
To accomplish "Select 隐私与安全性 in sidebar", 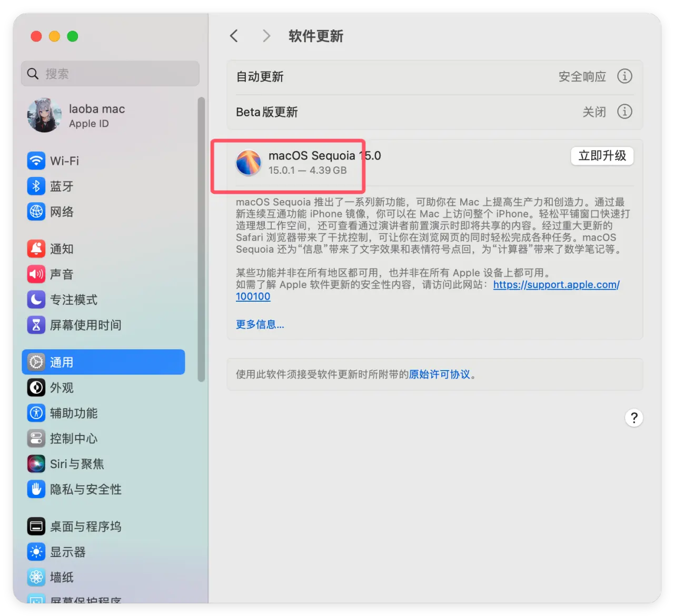I will (x=86, y=489).
